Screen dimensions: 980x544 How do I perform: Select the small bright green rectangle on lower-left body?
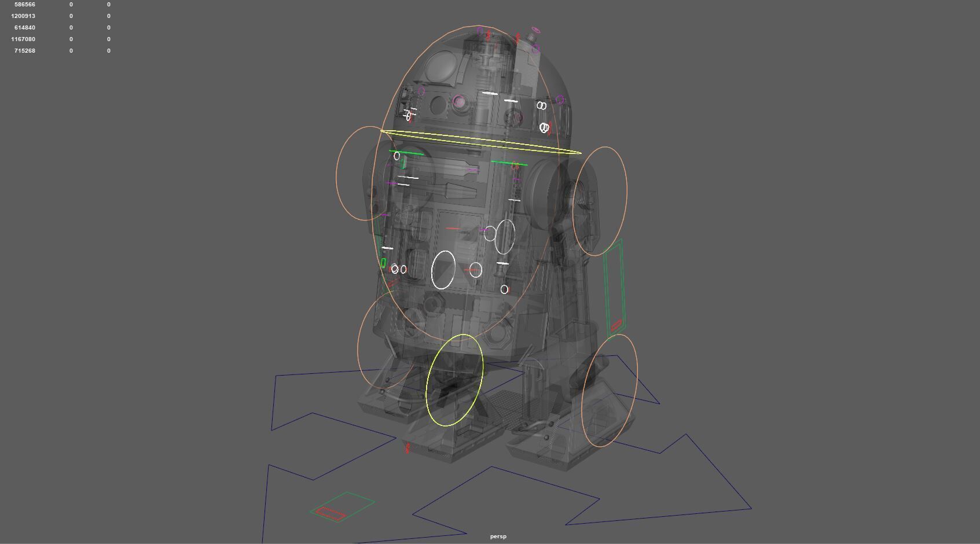(x=383, y=263)
